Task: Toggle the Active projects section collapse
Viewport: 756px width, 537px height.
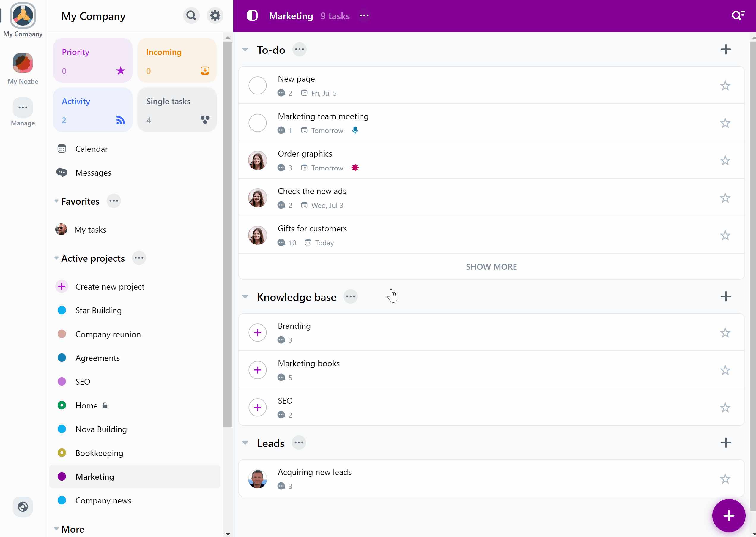Action: pos(56,259)
